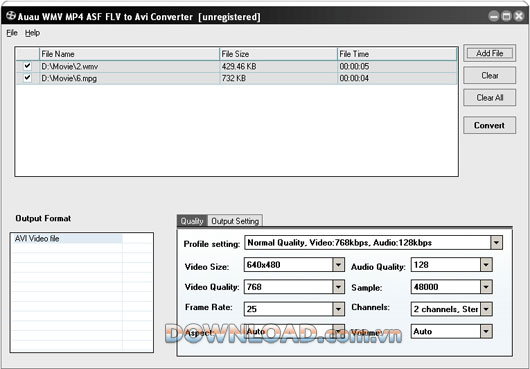The image size is (530, 369).
Task: Maximize the converter window
Action: coord(506,16)
